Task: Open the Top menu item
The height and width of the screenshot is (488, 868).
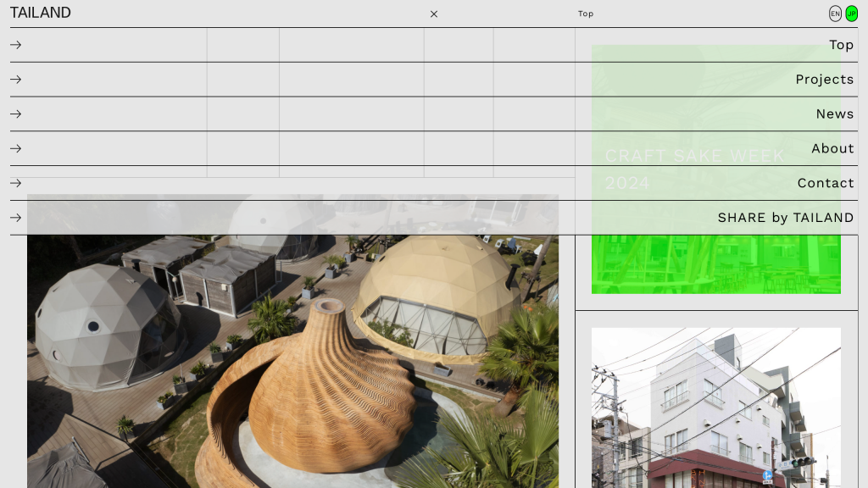Action: click(x=841, y=45)
